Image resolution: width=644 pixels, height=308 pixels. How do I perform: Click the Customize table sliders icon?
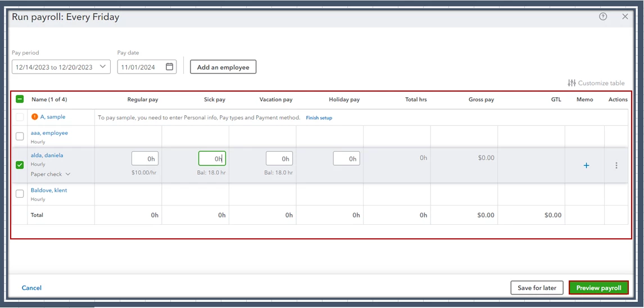click(x=572, y=83)
